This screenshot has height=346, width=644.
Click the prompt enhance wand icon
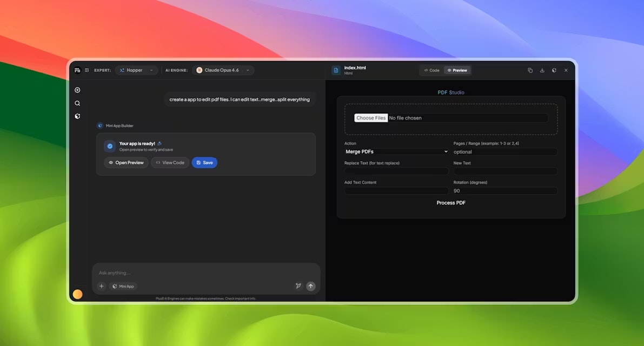[x=298, y=286]
